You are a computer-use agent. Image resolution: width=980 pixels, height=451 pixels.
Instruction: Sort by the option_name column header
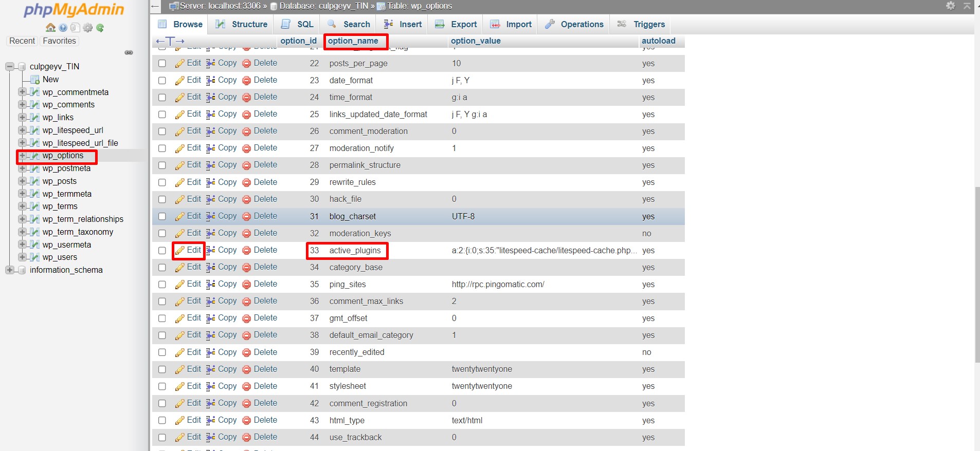click(x=353, y=41)
